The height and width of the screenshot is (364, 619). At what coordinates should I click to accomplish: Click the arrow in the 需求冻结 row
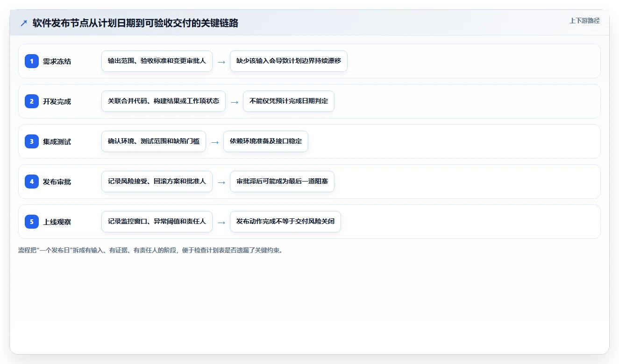221,62
